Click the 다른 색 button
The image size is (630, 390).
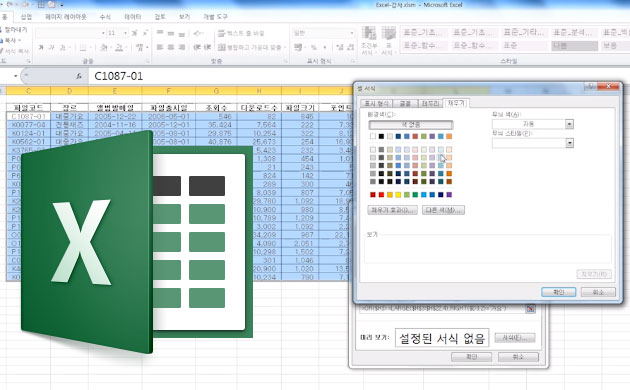point(443,210)
